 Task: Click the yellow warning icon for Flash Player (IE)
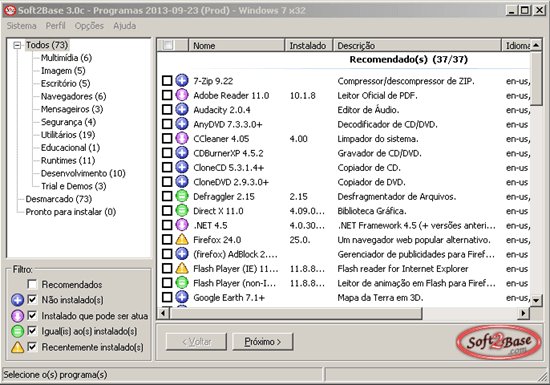(x=182, y=268)
